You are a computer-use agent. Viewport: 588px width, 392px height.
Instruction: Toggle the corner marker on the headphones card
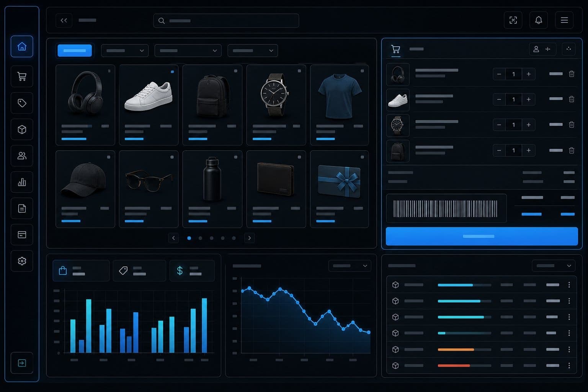pyautogui.click(x=109, y=71)
